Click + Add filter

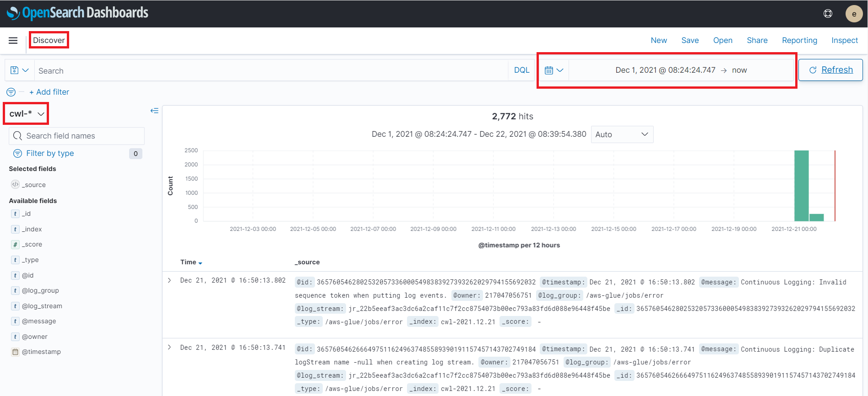pyautogui.click(x=49, y=92)
